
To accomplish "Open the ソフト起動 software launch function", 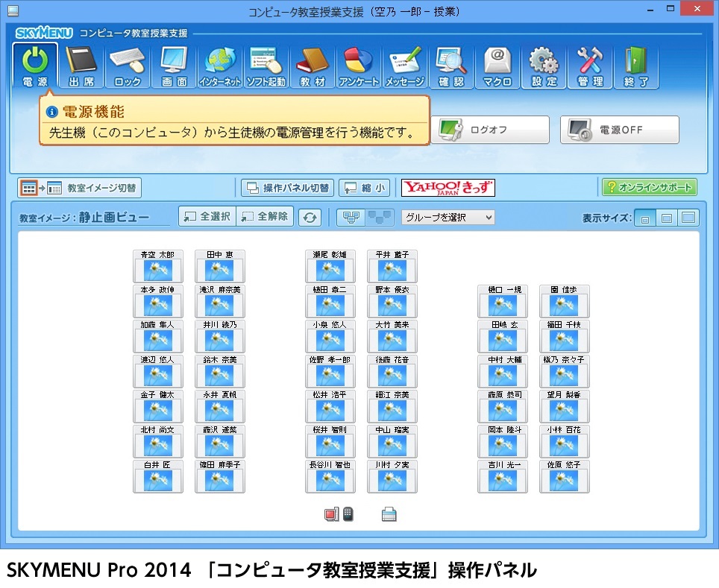I will tap(266, 66).
